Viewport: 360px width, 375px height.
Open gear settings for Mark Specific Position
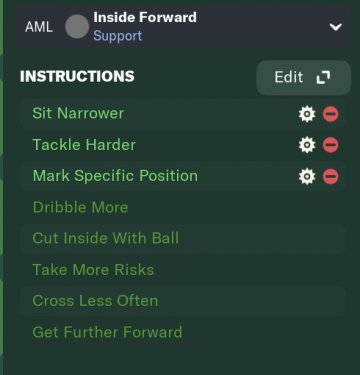point(307,176)
